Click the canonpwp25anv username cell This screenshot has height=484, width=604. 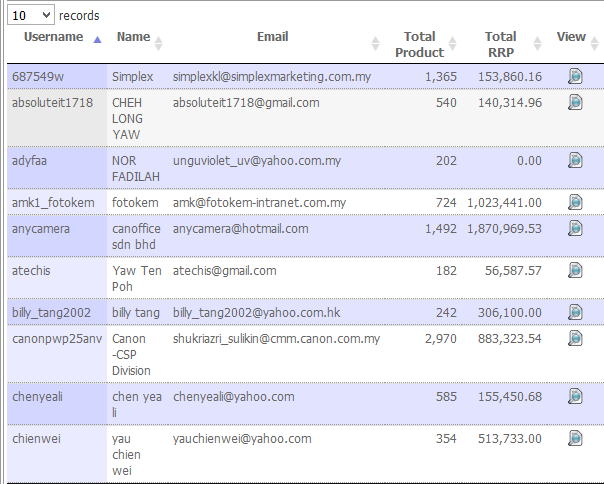[57, 338]
